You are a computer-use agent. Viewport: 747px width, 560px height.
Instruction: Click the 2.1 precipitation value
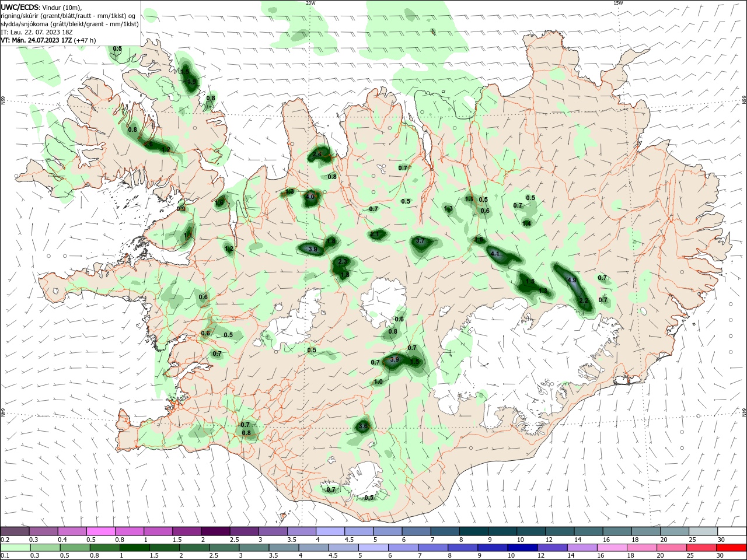click(375, 235)
